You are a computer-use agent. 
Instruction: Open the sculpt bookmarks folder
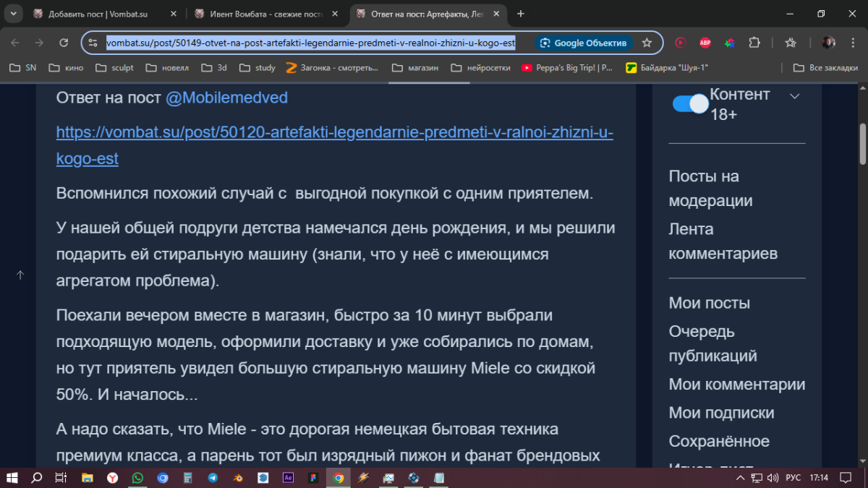(114, 68)
